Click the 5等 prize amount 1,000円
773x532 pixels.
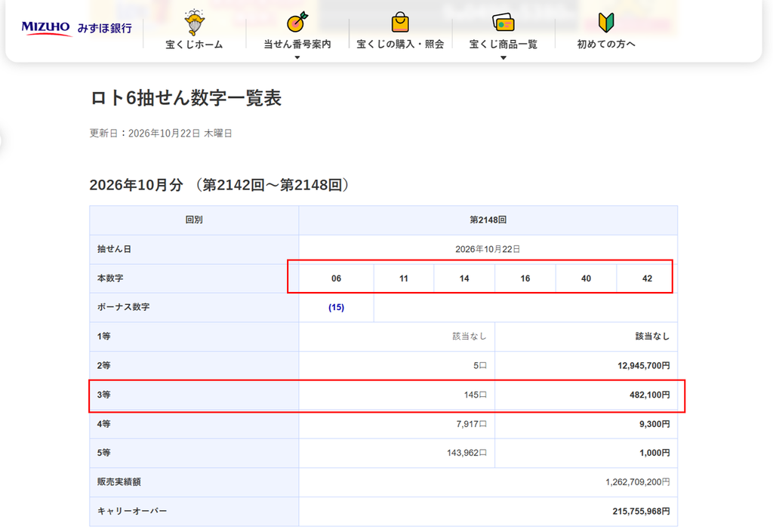(x=654, y=453)
